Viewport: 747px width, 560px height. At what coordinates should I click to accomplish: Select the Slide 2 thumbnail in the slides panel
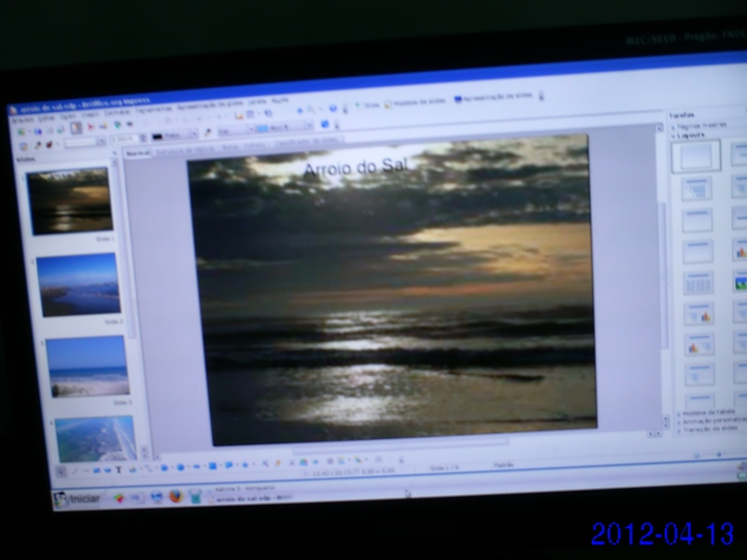pyautogui.click(x=78, y=285)
